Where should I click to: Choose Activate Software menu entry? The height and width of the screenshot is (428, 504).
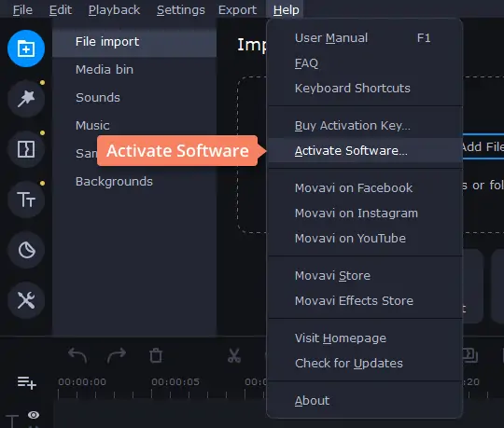pyautogui.click(x=365, y=150)
